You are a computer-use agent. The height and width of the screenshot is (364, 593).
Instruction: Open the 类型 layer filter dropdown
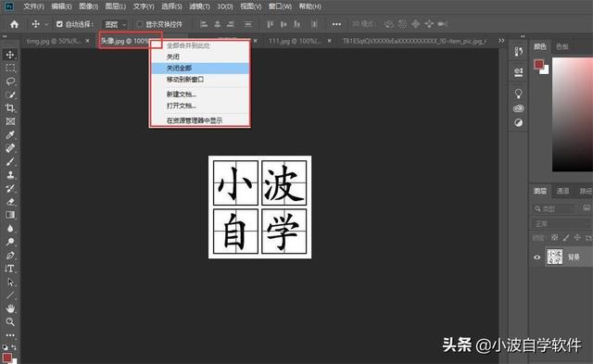(555, 208)
